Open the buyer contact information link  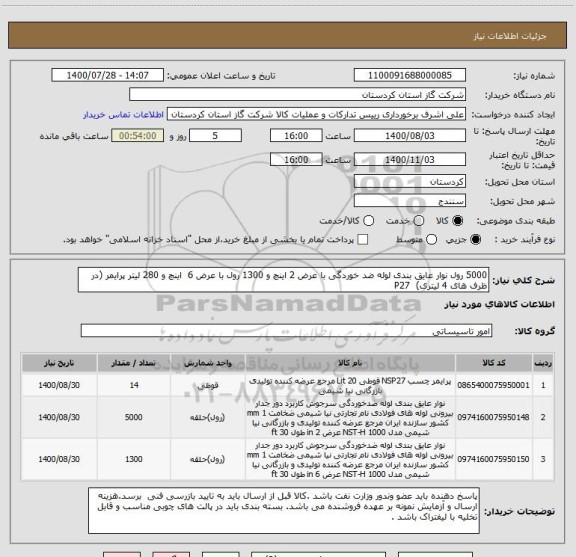tap(123, 115)
